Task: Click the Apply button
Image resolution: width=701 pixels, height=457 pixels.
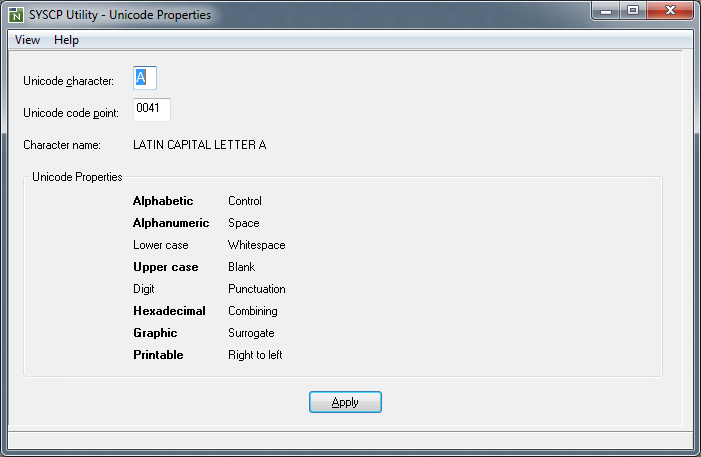Action: (345, 402)
